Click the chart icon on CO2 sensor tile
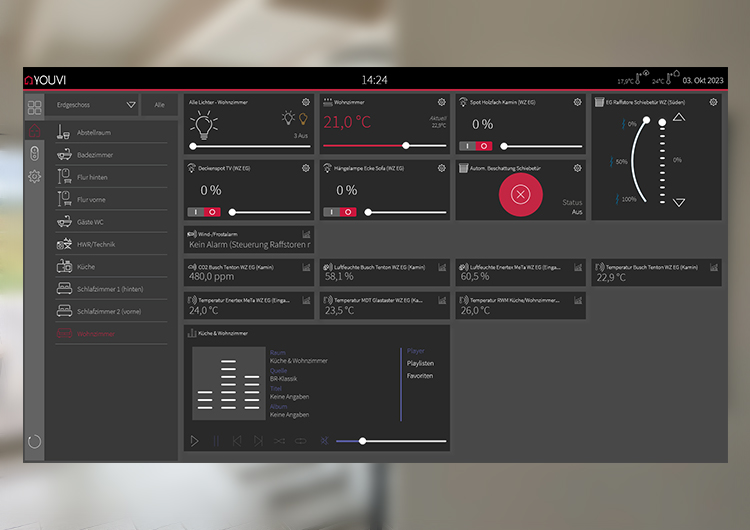This screenshot has width=750, height=530. 306,267
